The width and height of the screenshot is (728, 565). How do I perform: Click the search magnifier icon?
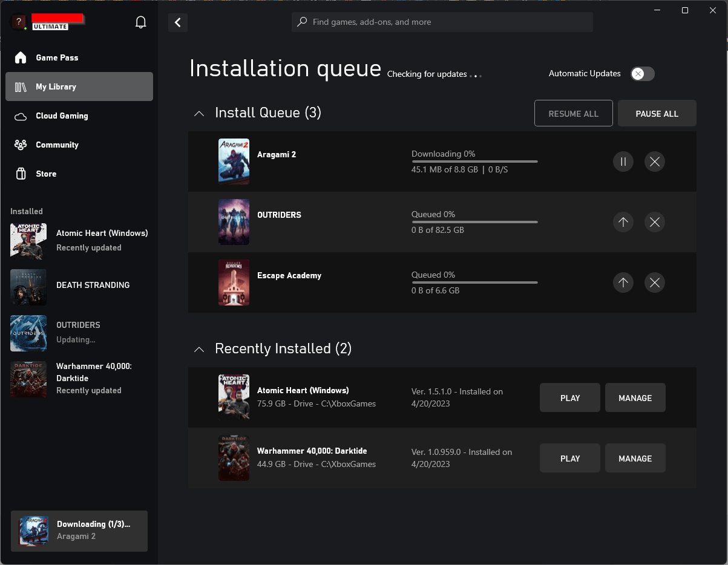click(x=302, y=22)
